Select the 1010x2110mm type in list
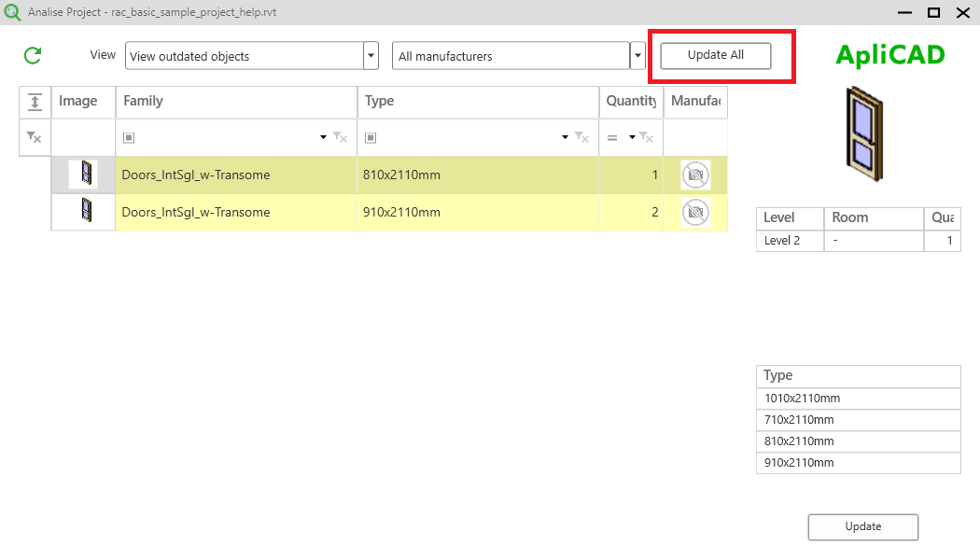980x560 pixels. tap(858, 399)
